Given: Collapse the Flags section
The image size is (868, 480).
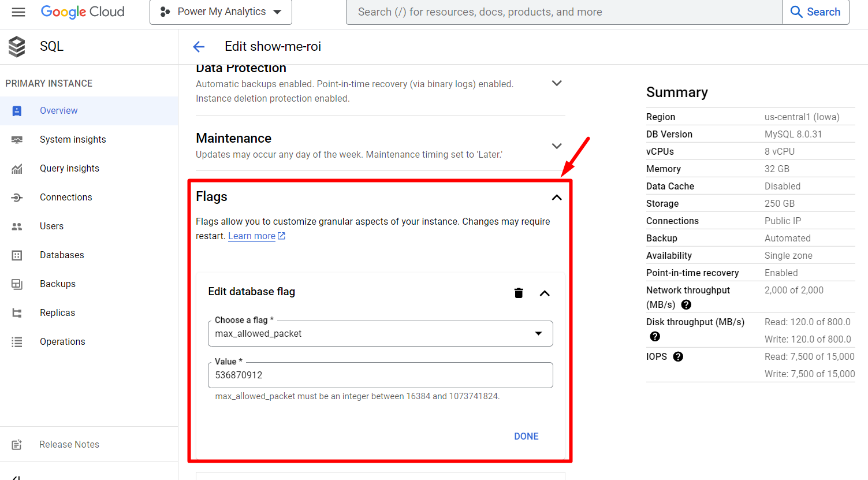Looking at the screenshot, I should pyautogui.click(x=557, y=198).
